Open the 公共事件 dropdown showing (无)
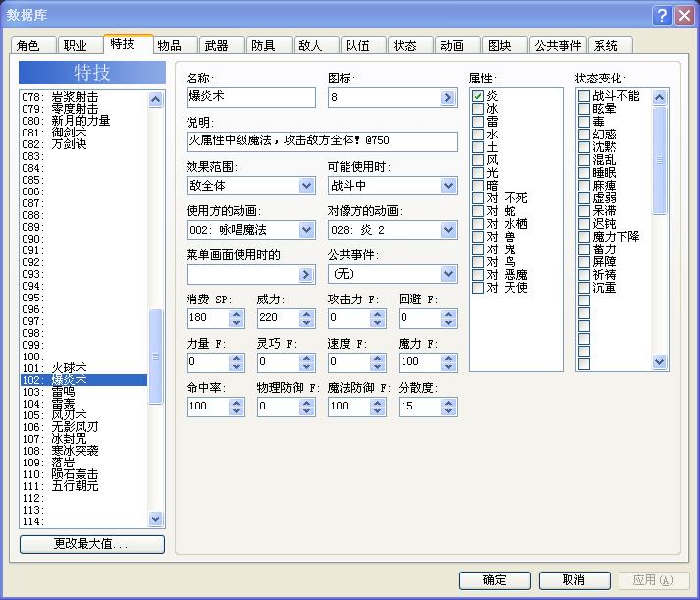This screenshot has width=700, height=600. coord(392,274)
